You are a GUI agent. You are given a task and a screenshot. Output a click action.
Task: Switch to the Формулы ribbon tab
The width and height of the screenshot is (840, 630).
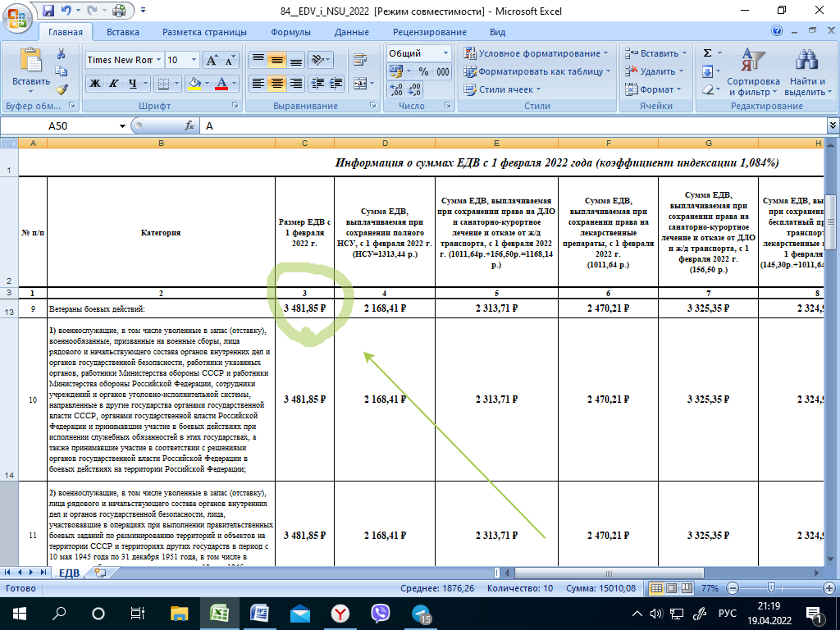point(290,32)
